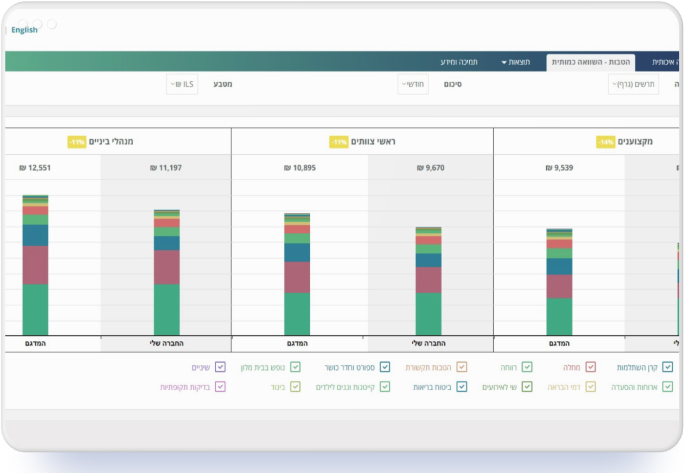Toggle the הטבות תקשורת checkbox

(462, 367)
